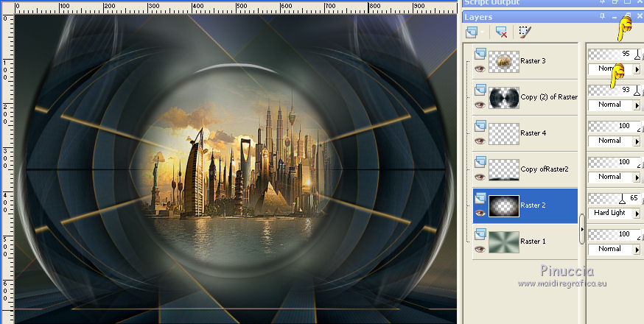Select the Raster 4 empty thumbnail

(x=504, y=134)
